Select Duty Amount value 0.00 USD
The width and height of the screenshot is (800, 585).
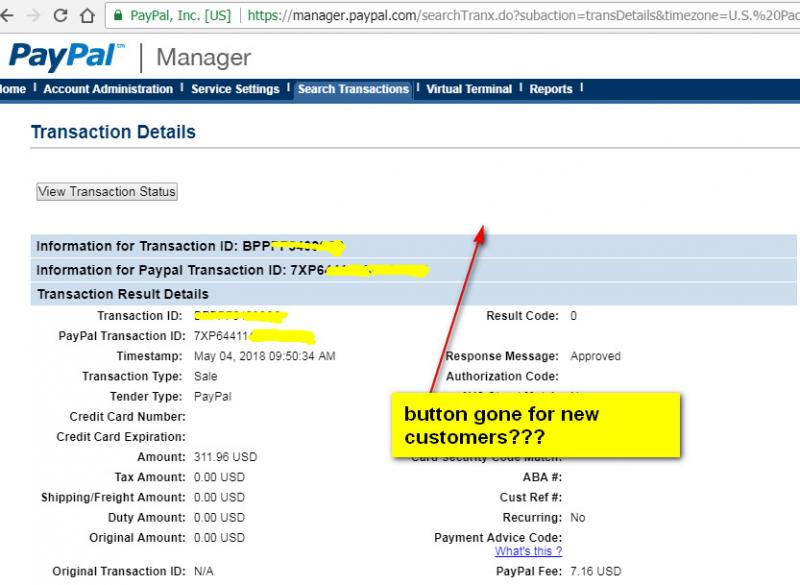[219, 518]
